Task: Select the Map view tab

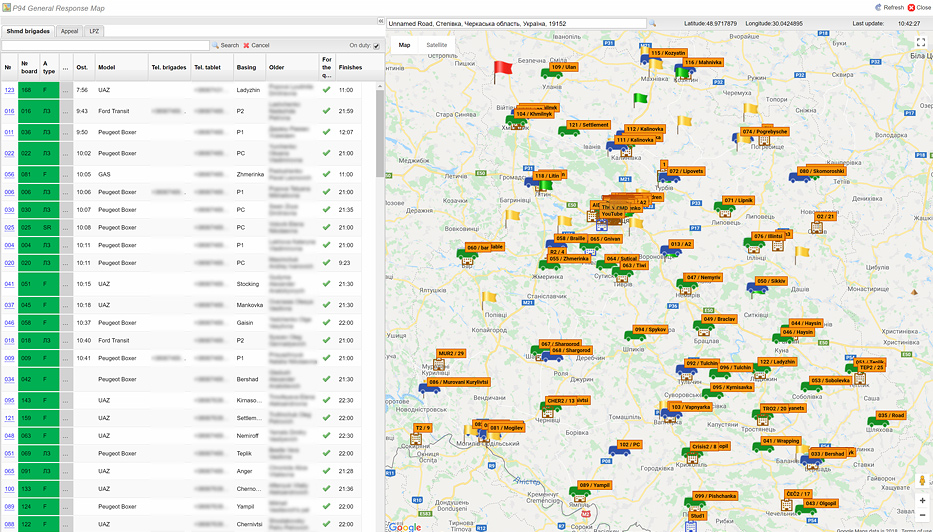Action: coord(405,45)
